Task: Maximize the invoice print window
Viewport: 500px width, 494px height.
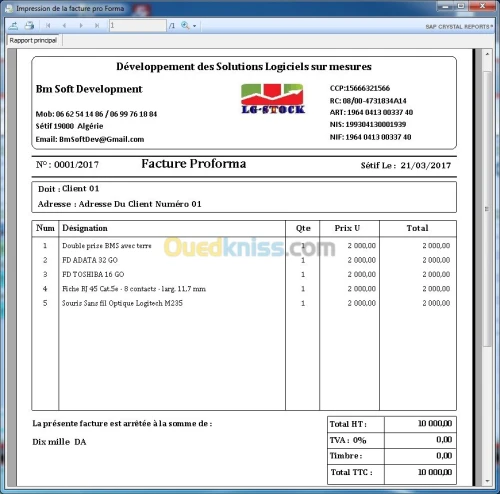Action: point(461,6)
